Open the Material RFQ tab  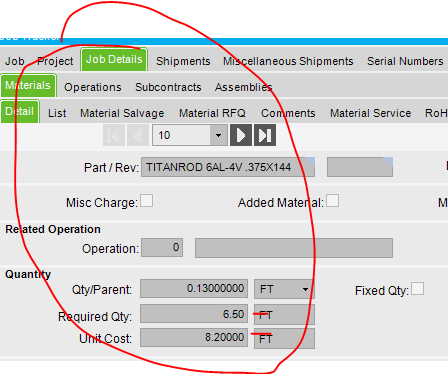(x=212, y=113)
